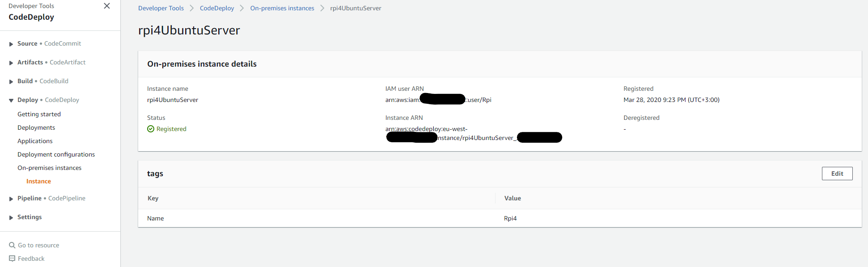Open Getting started in the sidebar
Viewport: 868px width, 267px height.
(x=39, y=114)
